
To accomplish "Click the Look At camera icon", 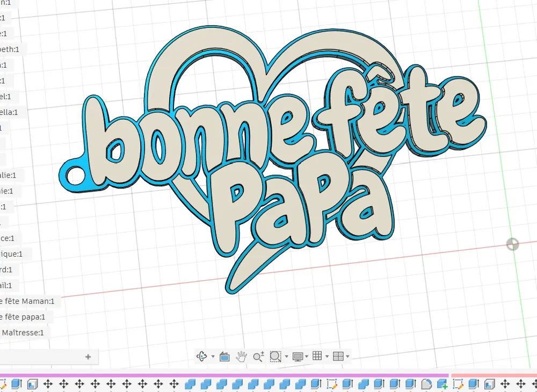I will point(224,357).
